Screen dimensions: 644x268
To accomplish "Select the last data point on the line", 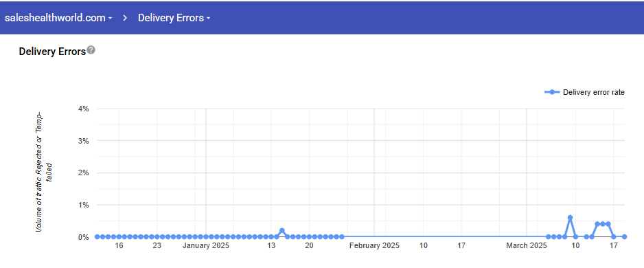I will (624, 237).
